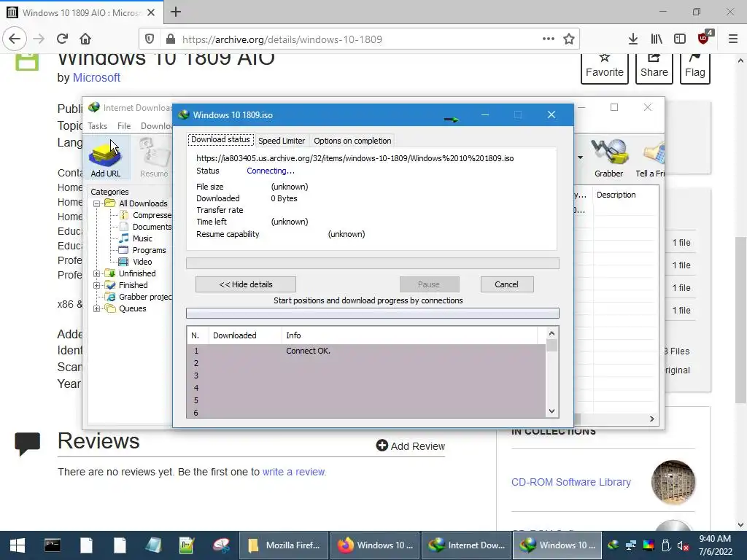Open File menu in IDM
Image resolution: width=747 pixels, height=560 pixels.
click(124, 126)
